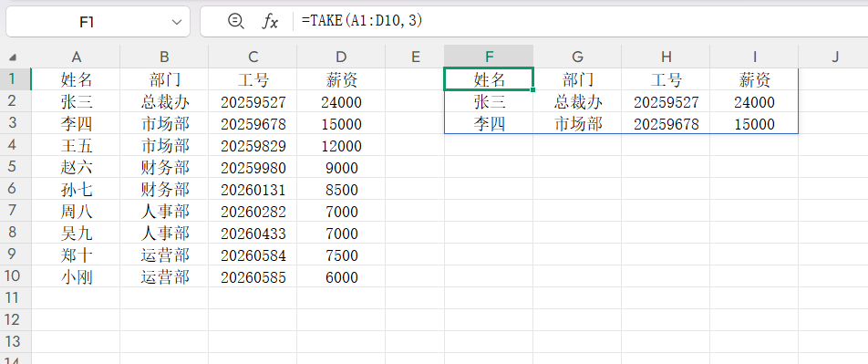This screenshot has width=868, height=364.
Task: Select column C header
Action: (253, 57)
